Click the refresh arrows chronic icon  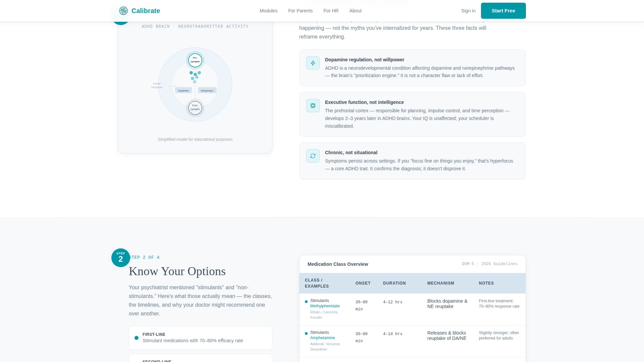point(313,156)
